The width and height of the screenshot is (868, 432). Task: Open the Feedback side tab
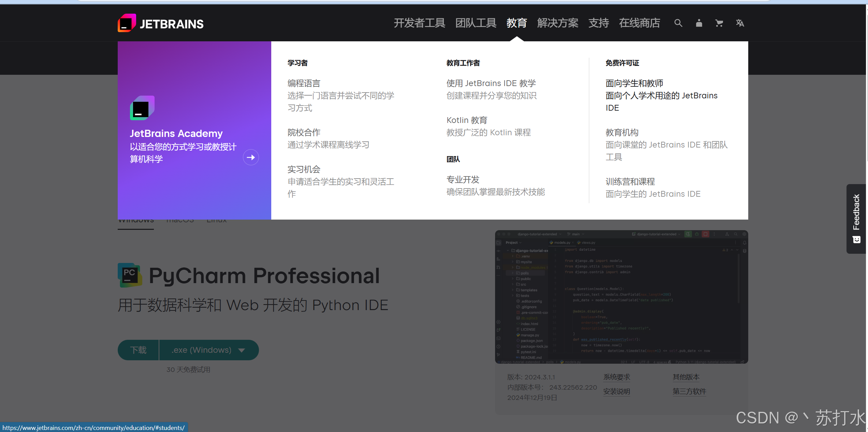(x=856, y=219)
